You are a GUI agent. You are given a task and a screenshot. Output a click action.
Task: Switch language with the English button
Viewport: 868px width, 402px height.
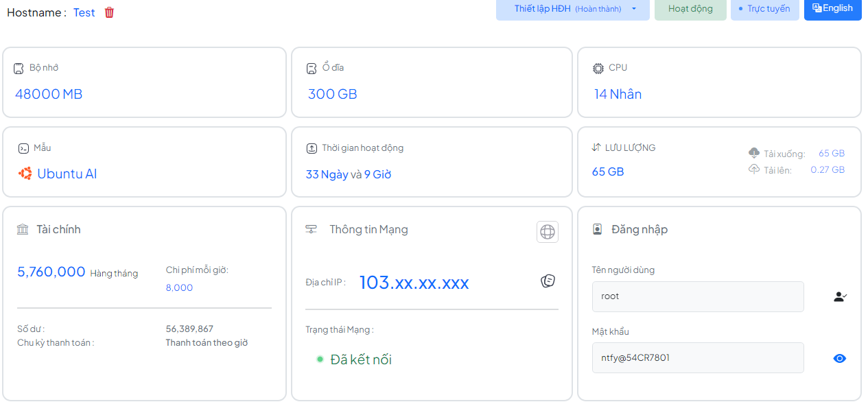[x=832, y=10]
